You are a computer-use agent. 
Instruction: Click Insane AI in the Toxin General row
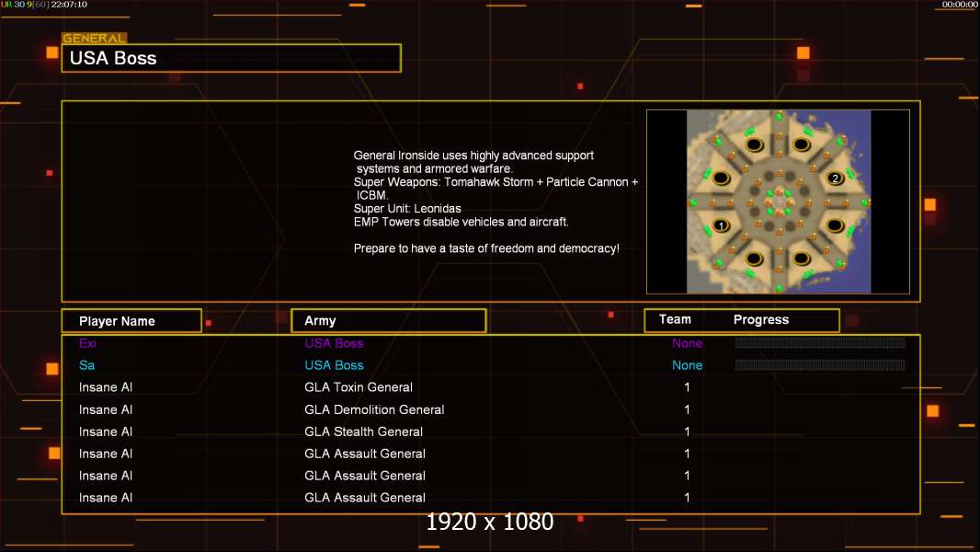(106, 387)
